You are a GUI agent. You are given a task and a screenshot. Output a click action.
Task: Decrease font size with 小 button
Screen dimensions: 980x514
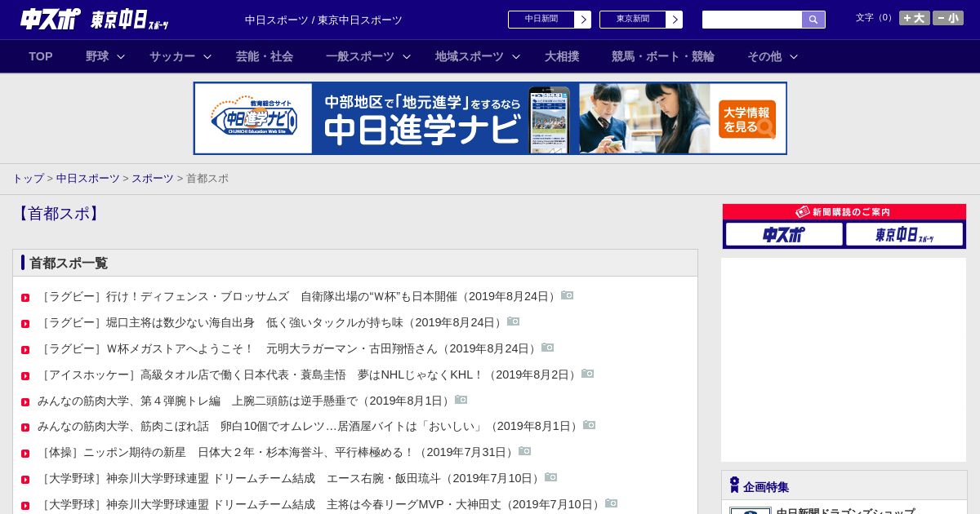[x=948, y=18]
